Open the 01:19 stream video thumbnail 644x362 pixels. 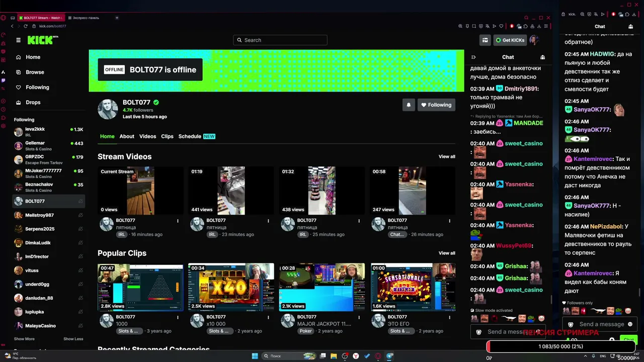(x=231, y=191)
